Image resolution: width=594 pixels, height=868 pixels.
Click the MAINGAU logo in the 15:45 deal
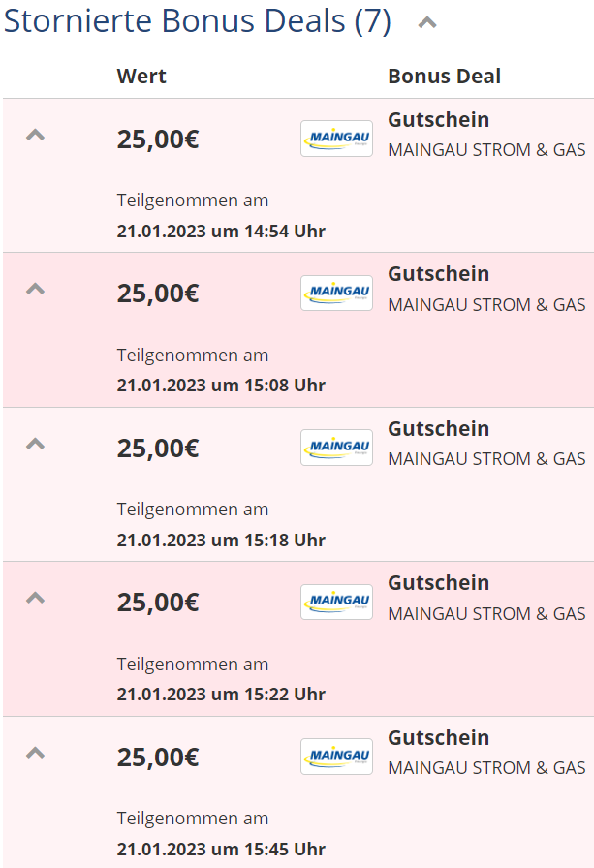336,757
